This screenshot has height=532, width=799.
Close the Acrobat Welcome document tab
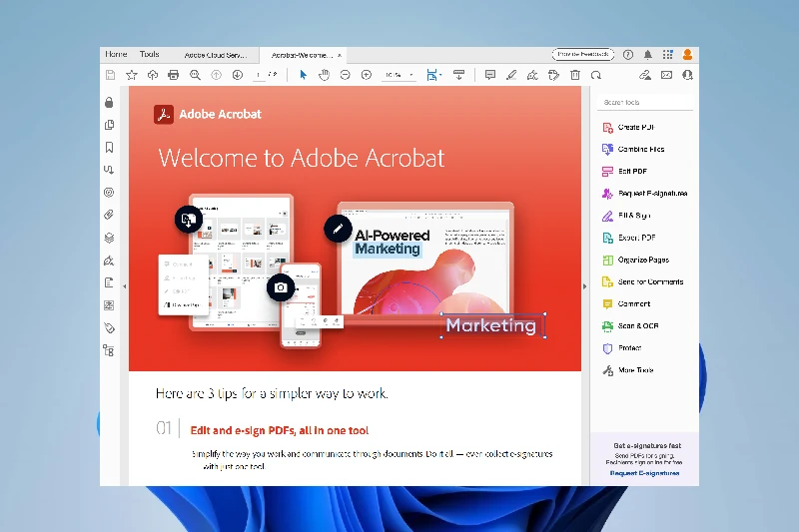340,55
